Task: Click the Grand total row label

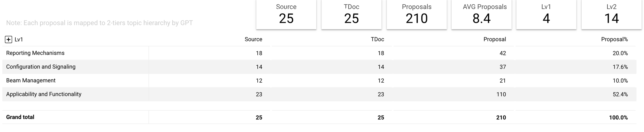Action: coord(20,117)
